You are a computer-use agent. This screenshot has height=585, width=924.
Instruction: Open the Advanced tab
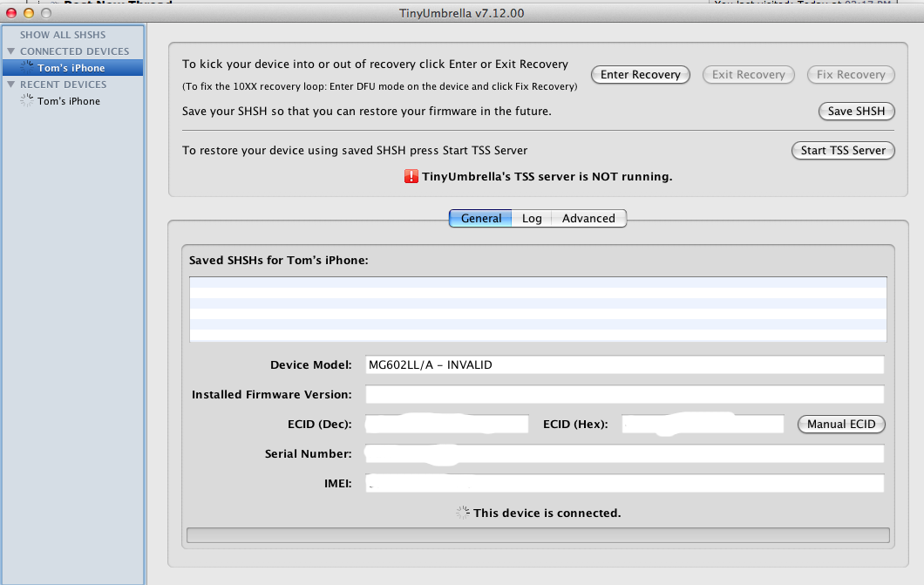[588, 218]
